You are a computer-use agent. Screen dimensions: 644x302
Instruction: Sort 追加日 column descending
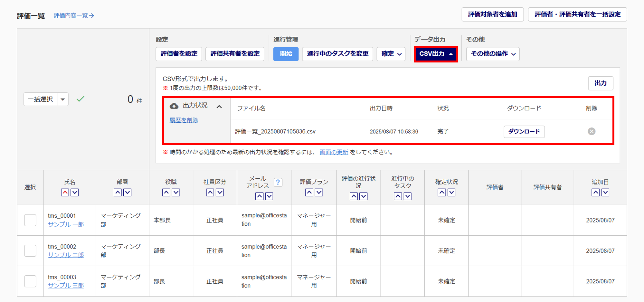(x=605, y=193)
